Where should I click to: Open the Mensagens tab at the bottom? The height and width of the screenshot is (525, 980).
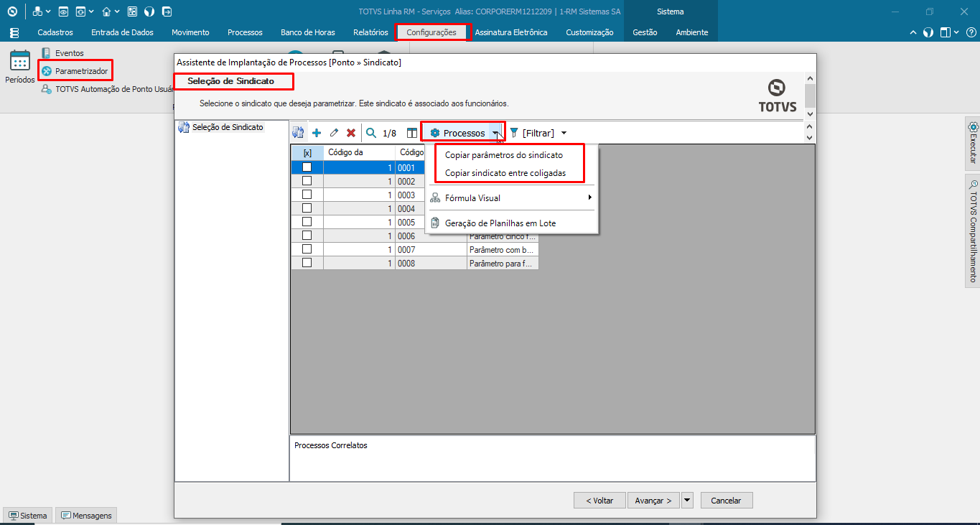click(x=86, y=516)
